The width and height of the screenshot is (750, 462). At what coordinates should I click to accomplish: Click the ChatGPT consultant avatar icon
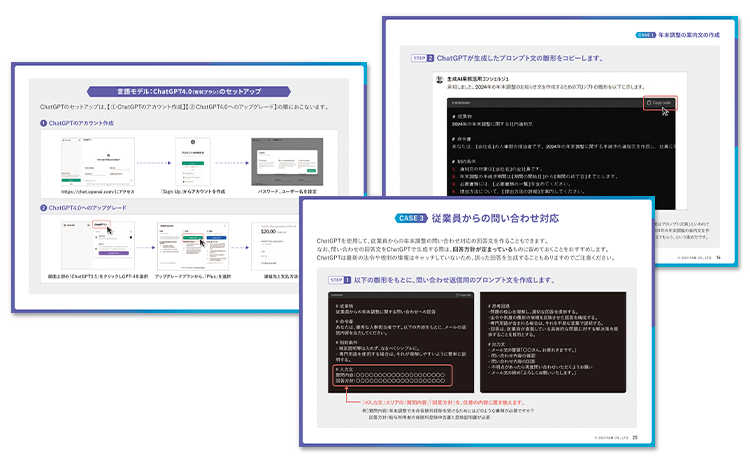coord(439,77)
